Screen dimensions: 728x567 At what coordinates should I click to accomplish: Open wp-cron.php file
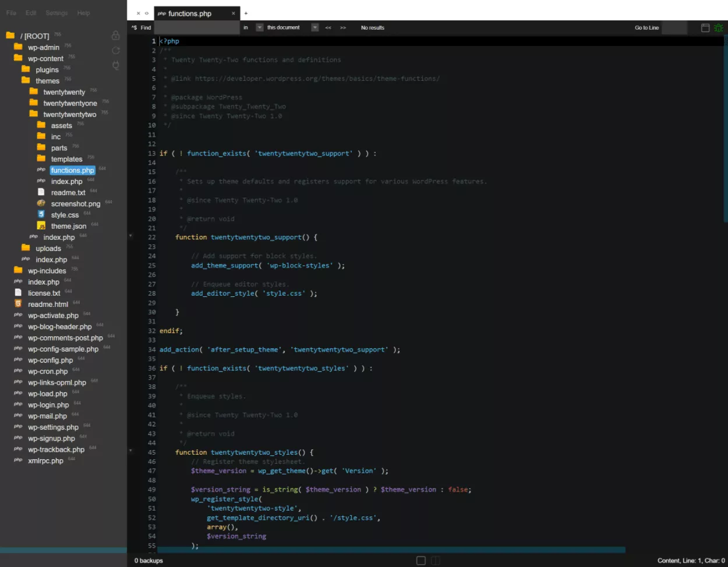point(48,371)
